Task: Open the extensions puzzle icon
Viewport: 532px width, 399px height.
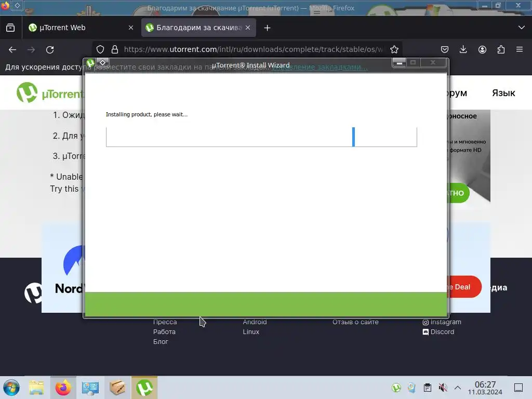Action: [501, 49]
